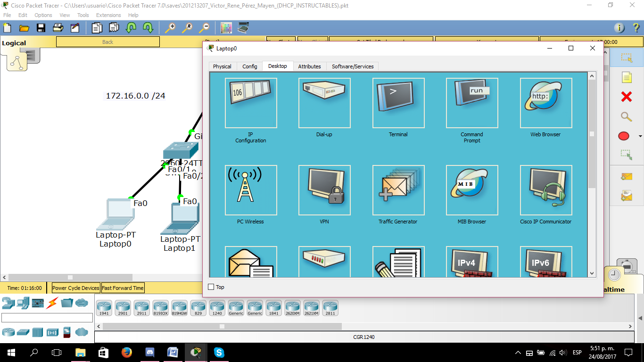The image size is (644, 362).
Task: Open Cisco IP Communicator icon
Action: pos(546,190)
